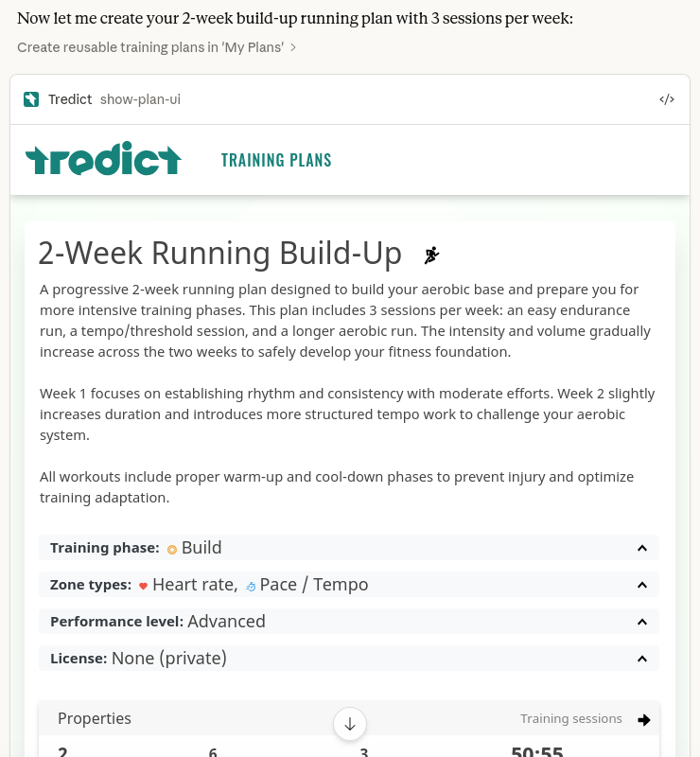Click the runner icon beside the plan title
This screenshot has width=700, height=757.
pyautogui.click(x=431, y=254)
